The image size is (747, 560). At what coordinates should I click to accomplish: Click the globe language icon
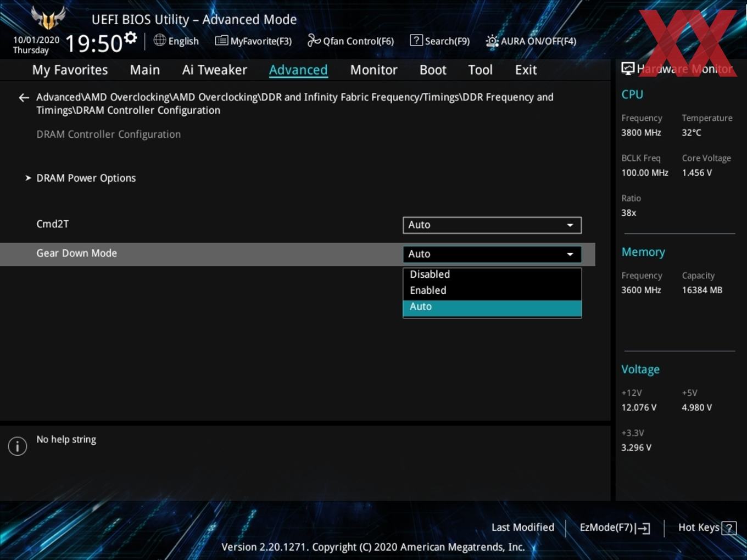coord(159,40)
